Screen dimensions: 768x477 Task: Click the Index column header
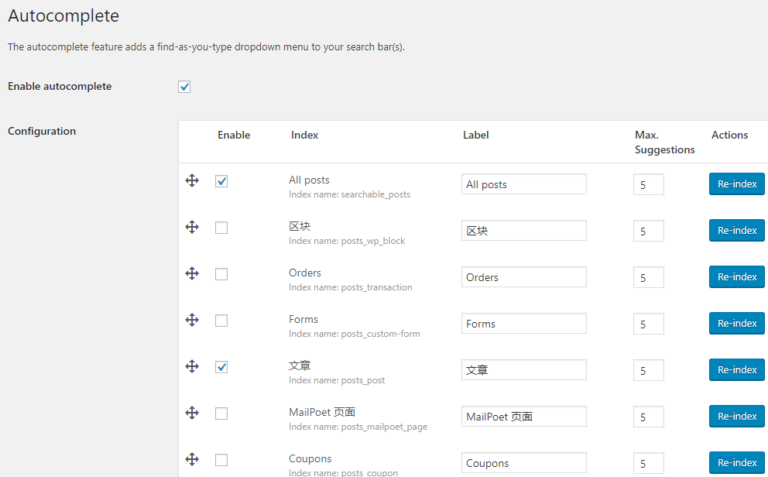click(304, 135)
